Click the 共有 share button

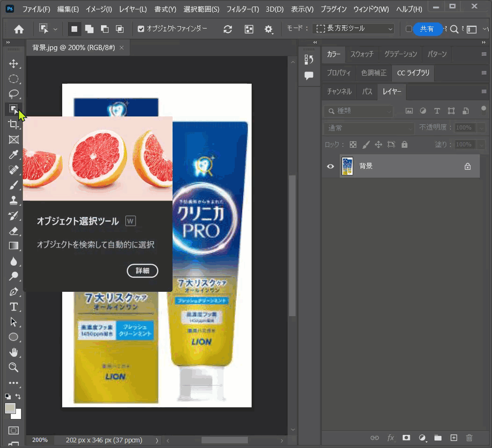pos(427,29)
